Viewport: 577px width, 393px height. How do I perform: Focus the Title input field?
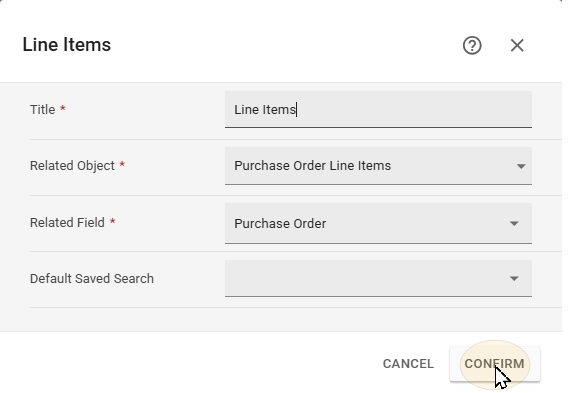coord(378,109)
